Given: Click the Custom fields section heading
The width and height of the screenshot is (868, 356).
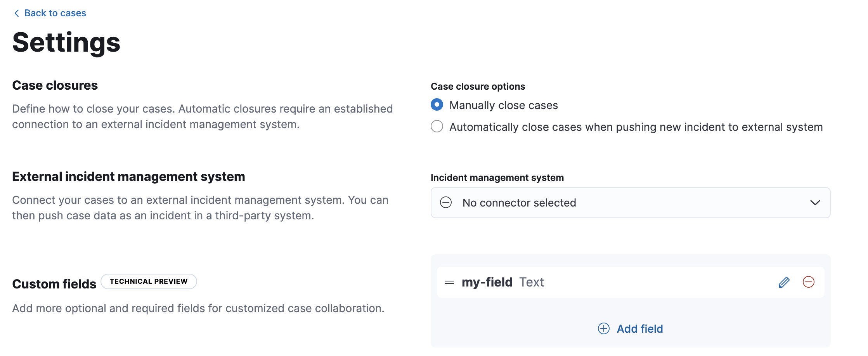Looking at the screenshot, I should [x=54, y=283].
